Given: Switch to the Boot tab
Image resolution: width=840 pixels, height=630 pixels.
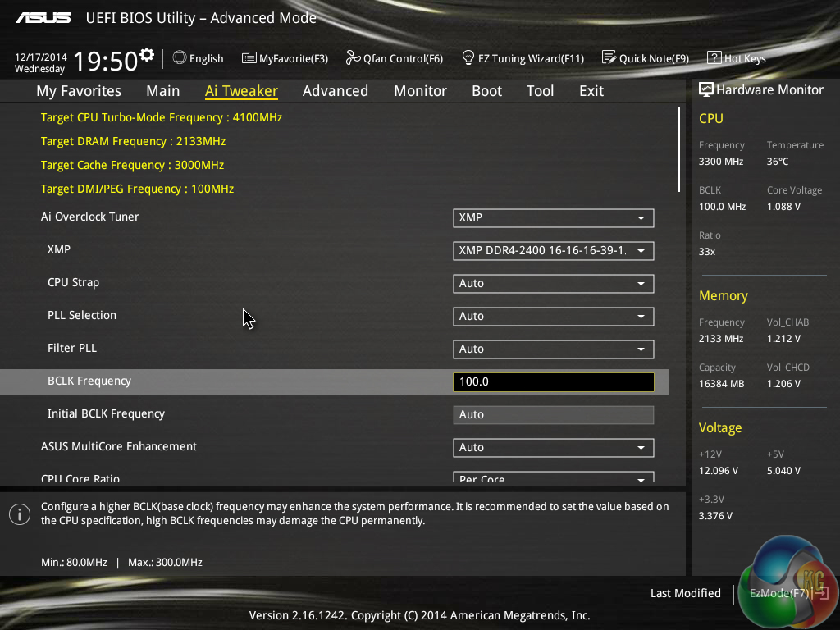Looking at the screenshot, I should (487, 91).
